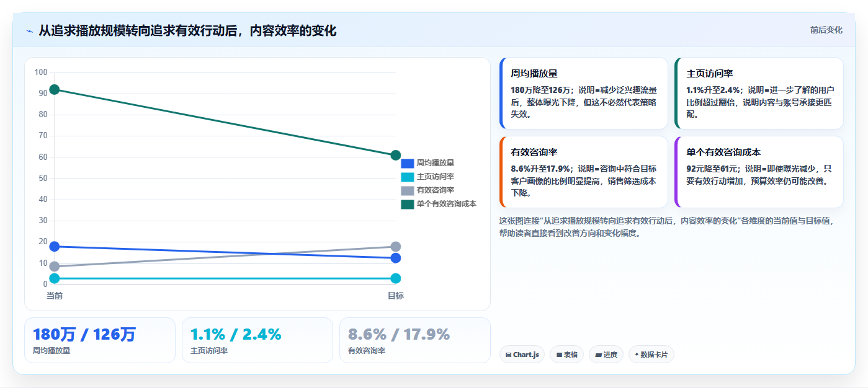The image size is (868, 388).
Task: Open the 主页访问率 description card
Action: pos(759,94)
